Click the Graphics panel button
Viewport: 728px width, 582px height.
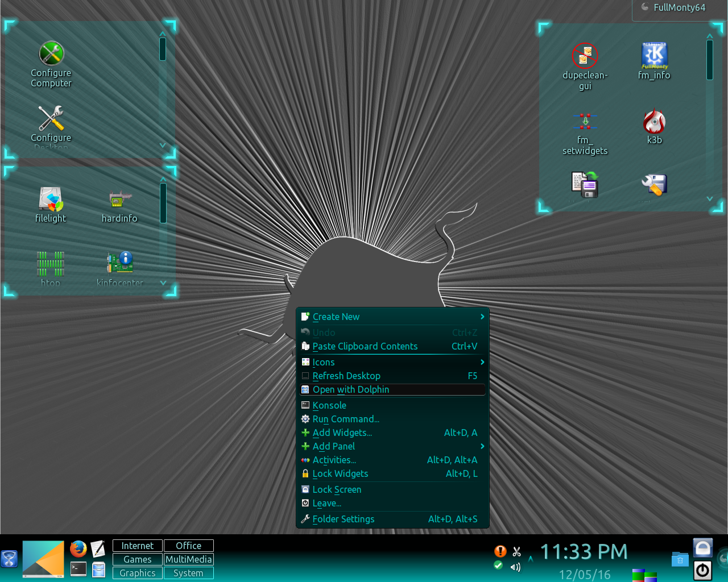point(138,573)
